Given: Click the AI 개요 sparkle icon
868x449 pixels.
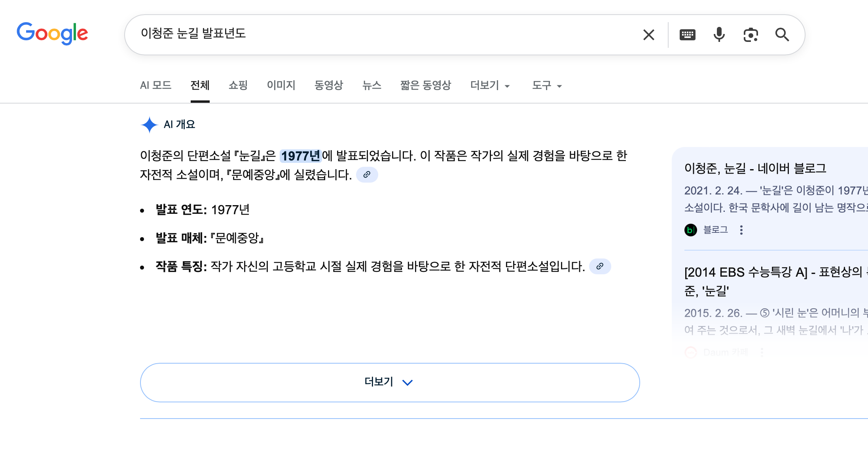Looking at the screenshot, I should pos(149,125).
